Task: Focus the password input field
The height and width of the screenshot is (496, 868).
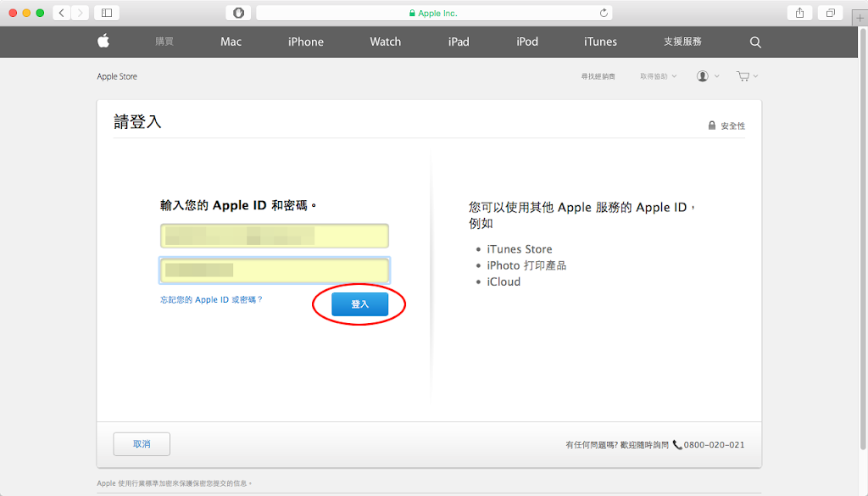Action: (274, 270)
